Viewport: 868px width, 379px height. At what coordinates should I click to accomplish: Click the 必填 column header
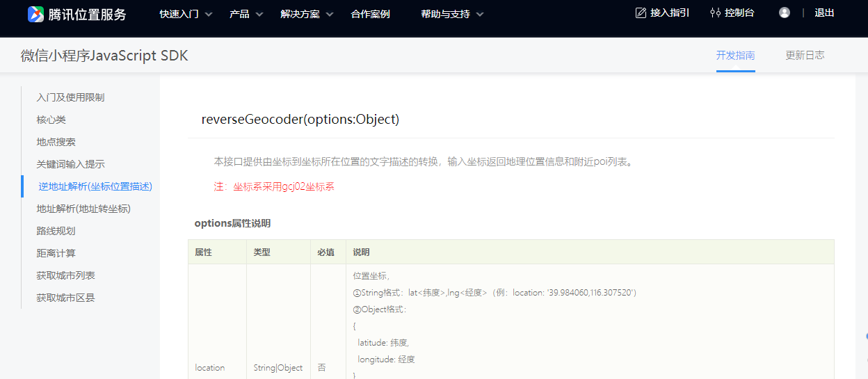tap(325, 252)
